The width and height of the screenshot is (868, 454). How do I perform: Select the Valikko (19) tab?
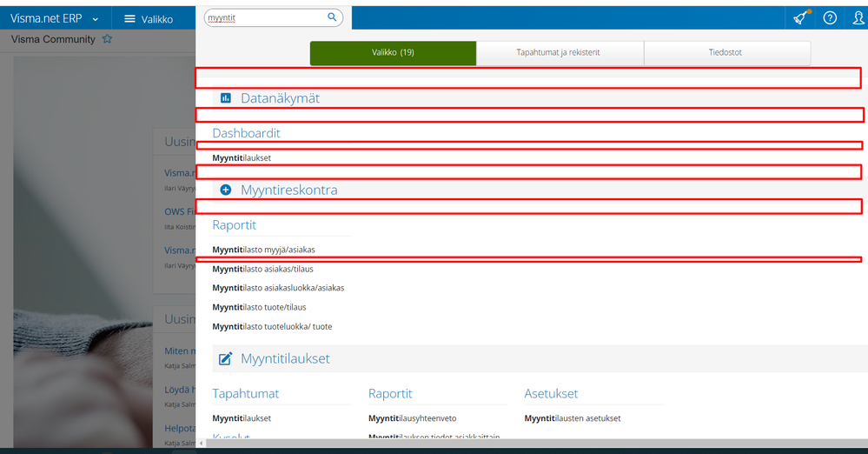coord(393,53)
